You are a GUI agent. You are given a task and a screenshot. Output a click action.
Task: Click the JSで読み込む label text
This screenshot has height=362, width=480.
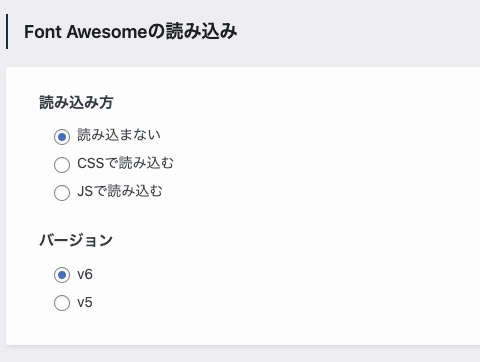[x=120, y=191]
